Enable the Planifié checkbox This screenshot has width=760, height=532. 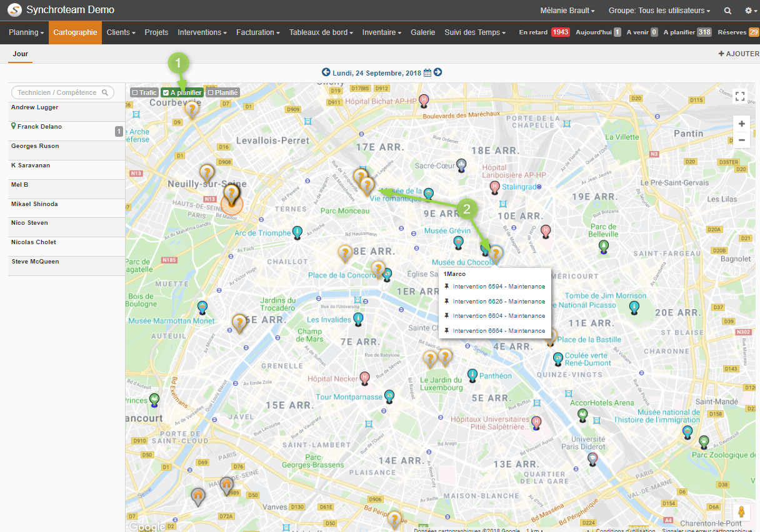[x=211, y=92]
